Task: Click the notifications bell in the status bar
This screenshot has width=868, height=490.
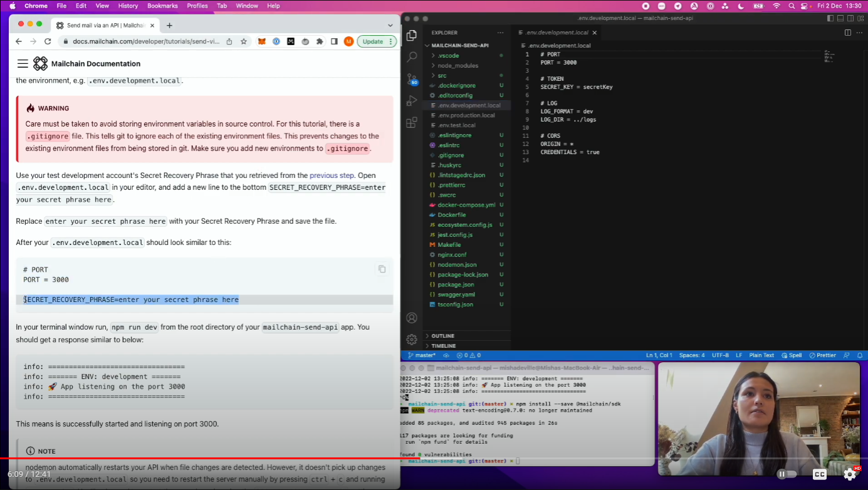Action: 860,355
